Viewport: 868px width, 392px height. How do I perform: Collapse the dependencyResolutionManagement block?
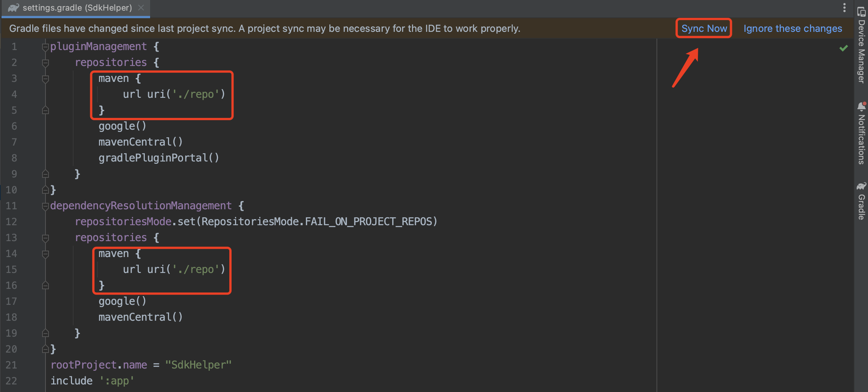coord(45,206)
